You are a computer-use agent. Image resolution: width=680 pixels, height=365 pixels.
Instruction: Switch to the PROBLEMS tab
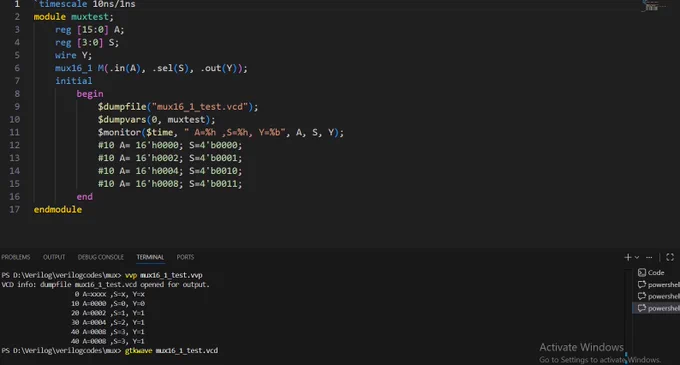click(16, 257)
